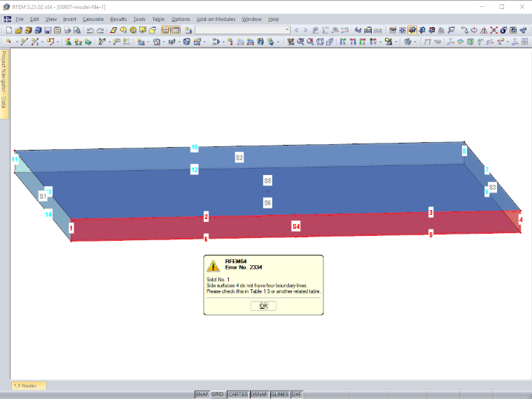Viewport: 532px width, 399px height.
Task: Toggle the highlighted Navigator panel button
Action: [x=166, y=30]
